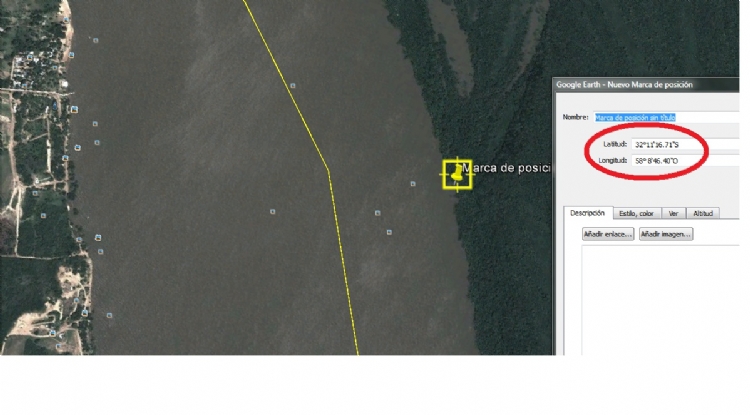The image size is (750, 415).
Task: Click the yellow pushpin placemark icon
Action: click(457, 174)
